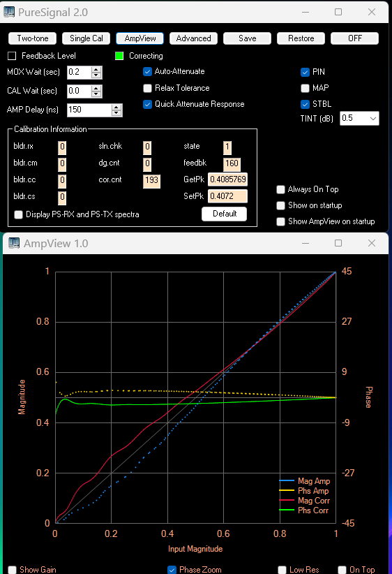Click the AmpView 1.0 window app icon

tap(14, 243)
